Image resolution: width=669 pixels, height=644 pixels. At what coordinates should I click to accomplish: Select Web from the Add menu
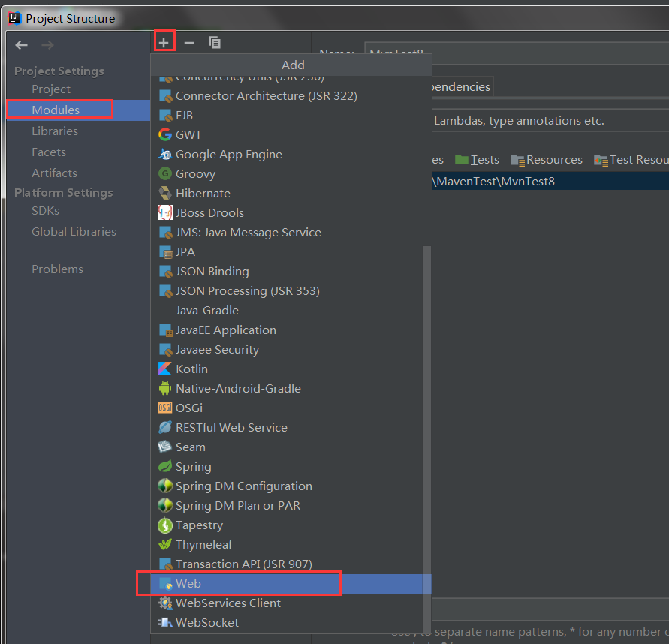tap(290, 583)
